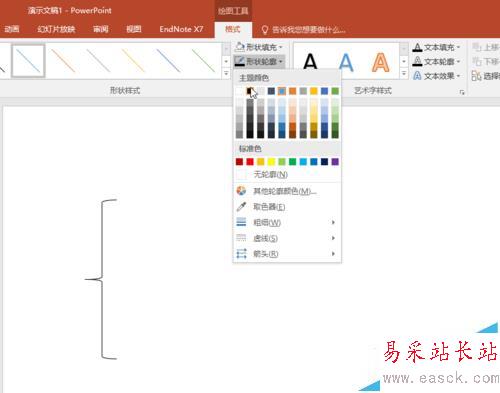Expand the WordArt styles gallery more arrow

[x=404, y=73]
